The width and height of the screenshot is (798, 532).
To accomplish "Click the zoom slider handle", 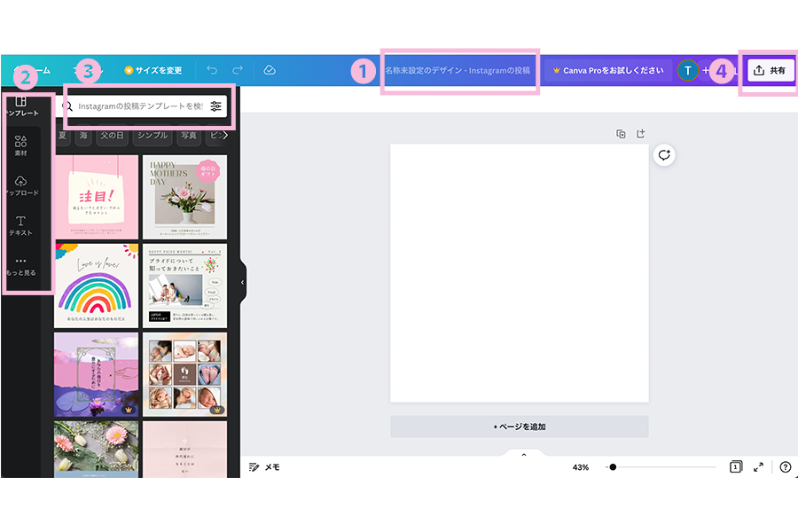I will [612, 467].
